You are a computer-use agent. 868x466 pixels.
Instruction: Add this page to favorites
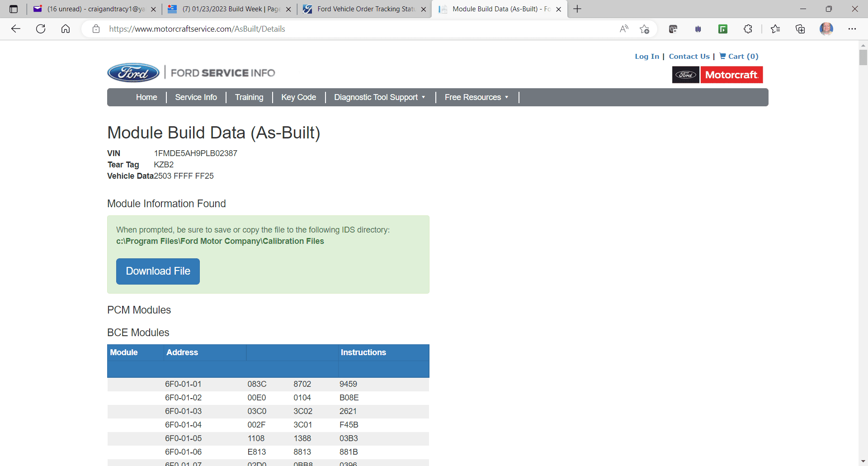click(644, 29)
